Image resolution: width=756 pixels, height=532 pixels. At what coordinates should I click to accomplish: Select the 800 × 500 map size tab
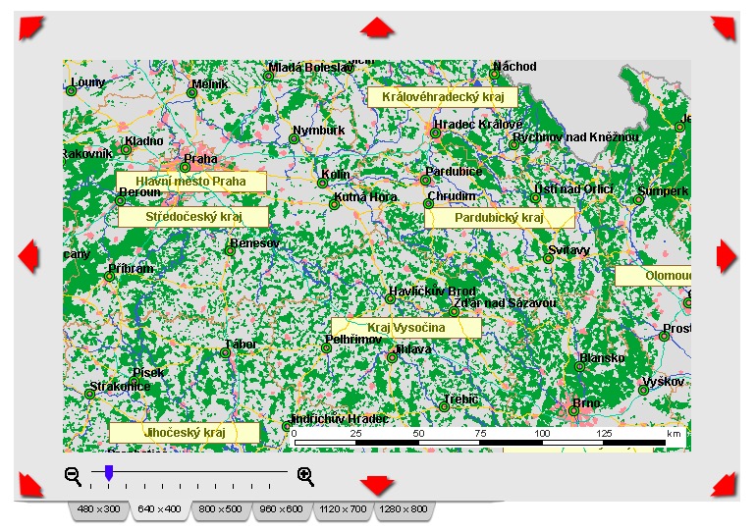(x=220, y=509)
